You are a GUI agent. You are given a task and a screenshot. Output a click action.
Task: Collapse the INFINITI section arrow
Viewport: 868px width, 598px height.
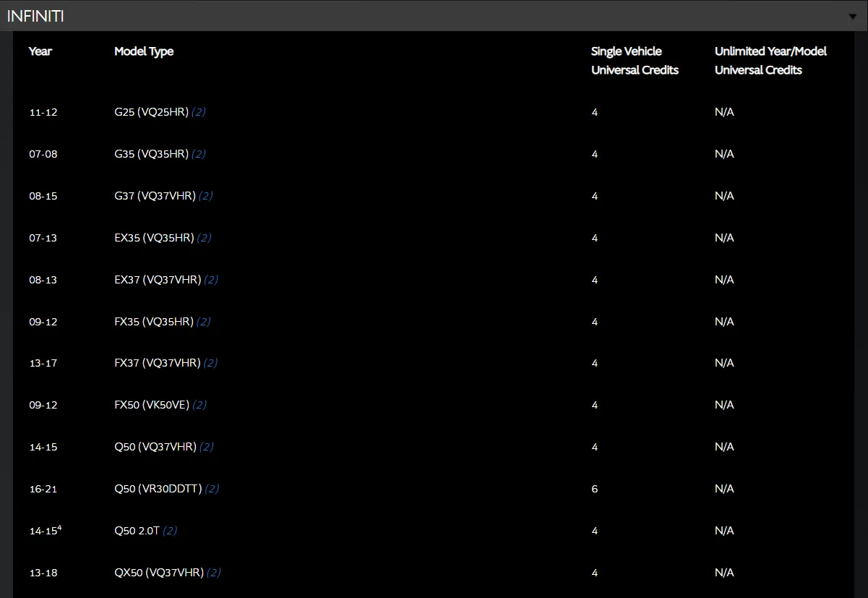click(853, 17)
